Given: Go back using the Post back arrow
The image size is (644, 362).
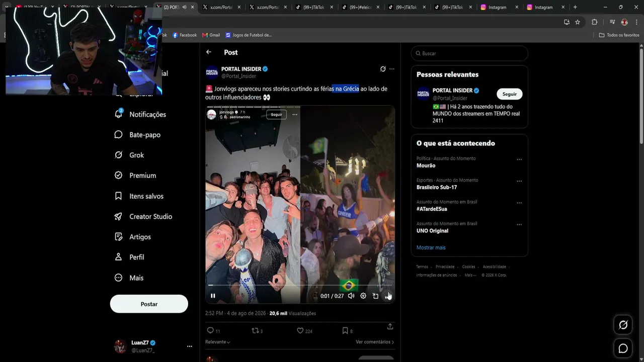Looking at the screenshot, I should click(209, 52).
